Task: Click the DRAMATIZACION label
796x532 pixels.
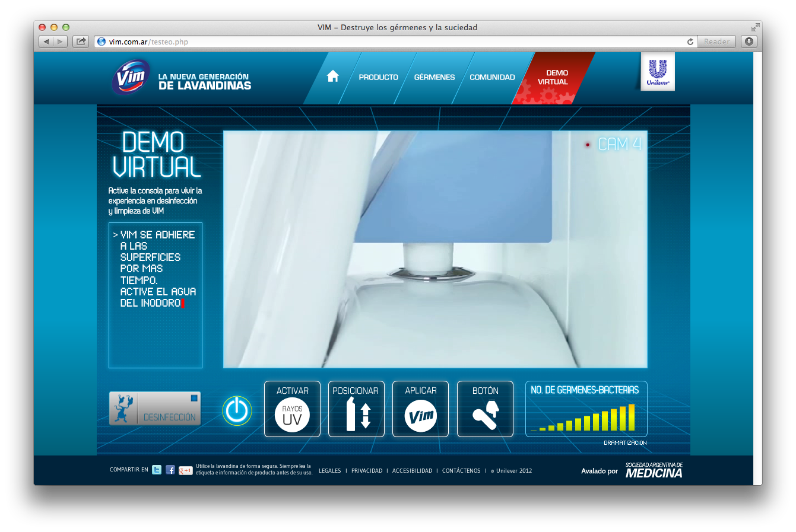Action: 625,443
